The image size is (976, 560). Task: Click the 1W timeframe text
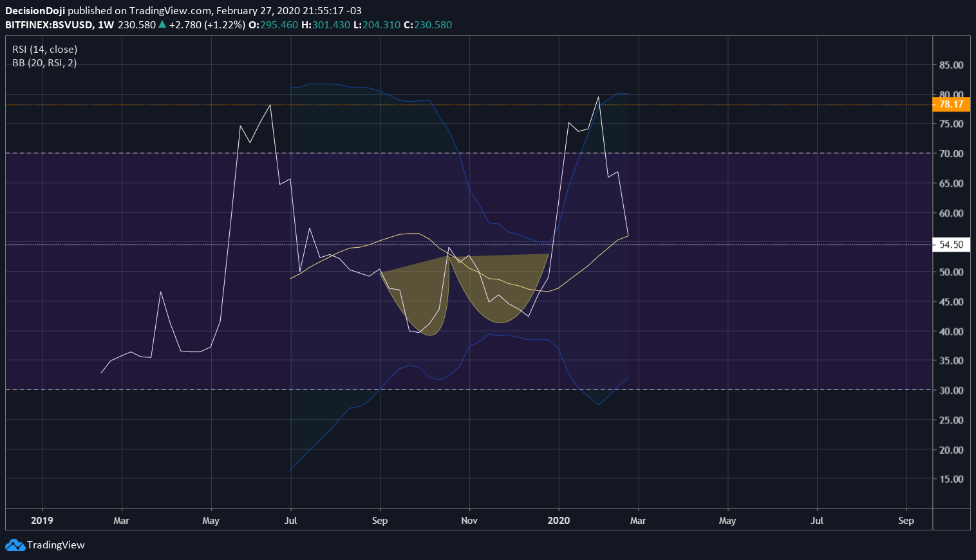106,24
